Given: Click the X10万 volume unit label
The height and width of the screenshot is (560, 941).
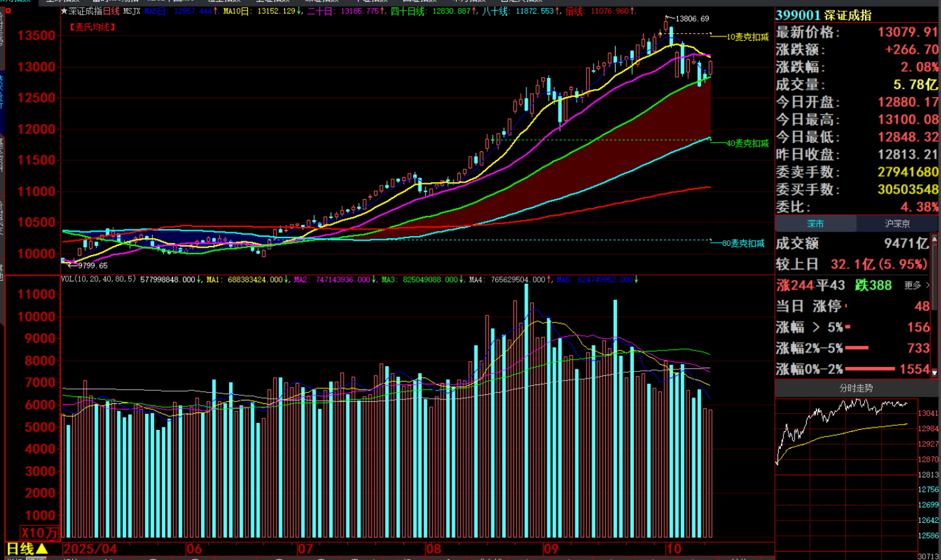Looking at the screenshot, I should click(39, 533).
